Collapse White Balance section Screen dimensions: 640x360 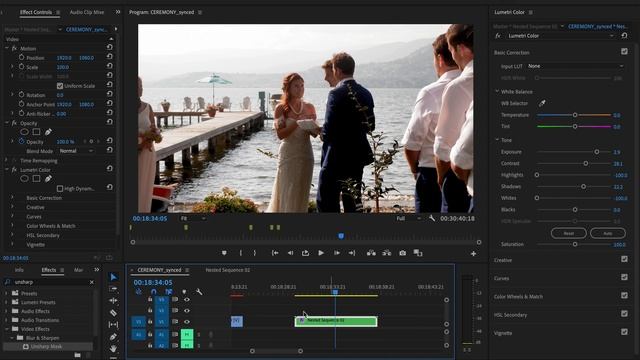pyautogui.click(x=497, y=91)
